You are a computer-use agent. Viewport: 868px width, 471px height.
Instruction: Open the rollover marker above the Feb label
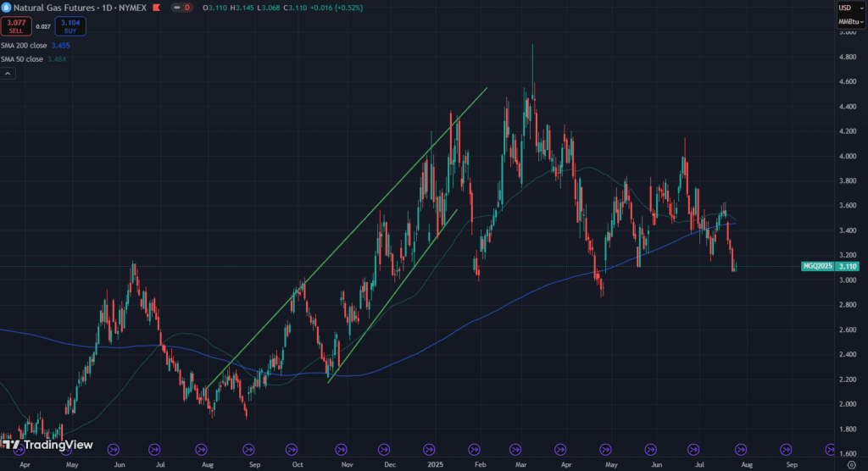pos(474,450)
